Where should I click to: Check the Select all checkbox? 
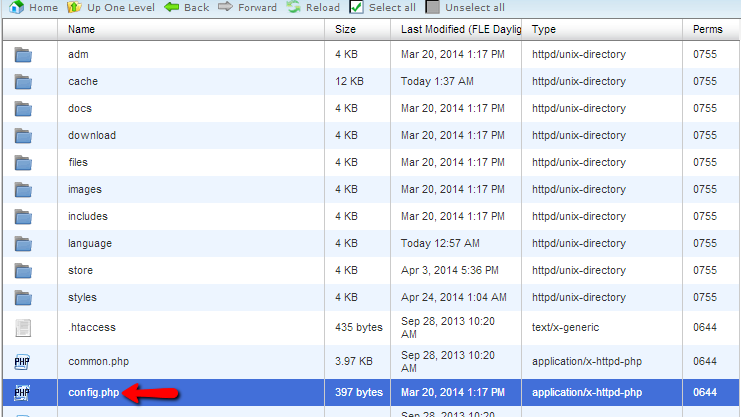(357, 7)
